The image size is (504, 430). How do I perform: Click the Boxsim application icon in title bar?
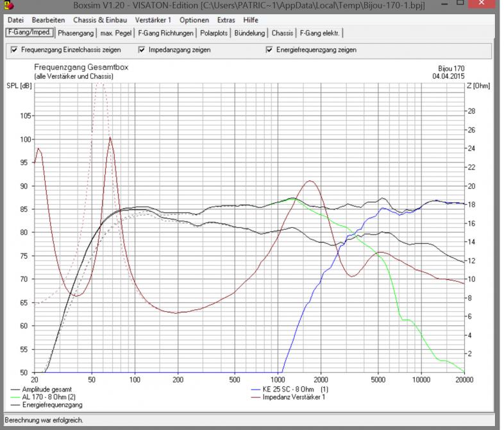click(8, 6)
